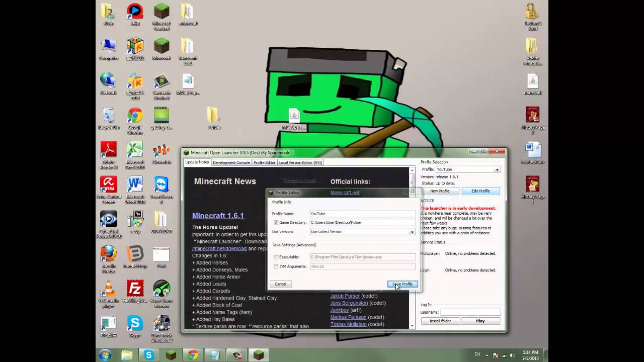Select the Avira Control Center shortcut
The width and height of the screenshot is (644, 362).
tap(109, 190)
